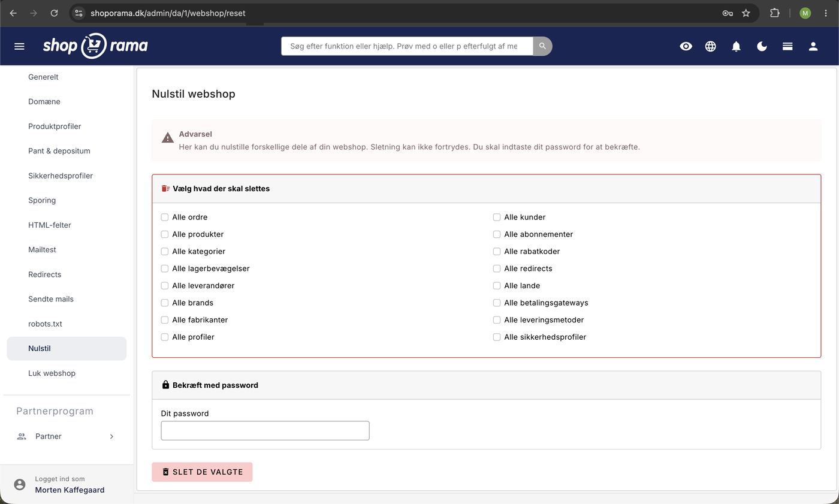Click the site info icon in address bar
The height and width of the screenshot is (504, 839).
pos(79,13)
